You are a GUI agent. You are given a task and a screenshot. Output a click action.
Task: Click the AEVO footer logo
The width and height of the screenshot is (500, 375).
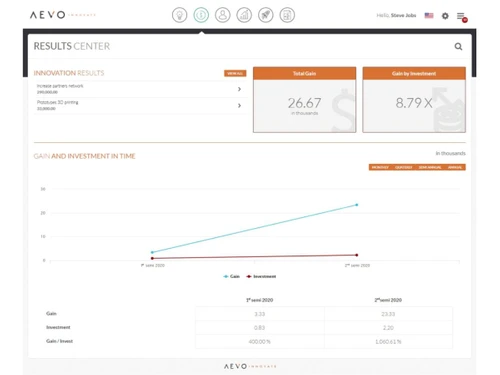(x=250, y=366)
